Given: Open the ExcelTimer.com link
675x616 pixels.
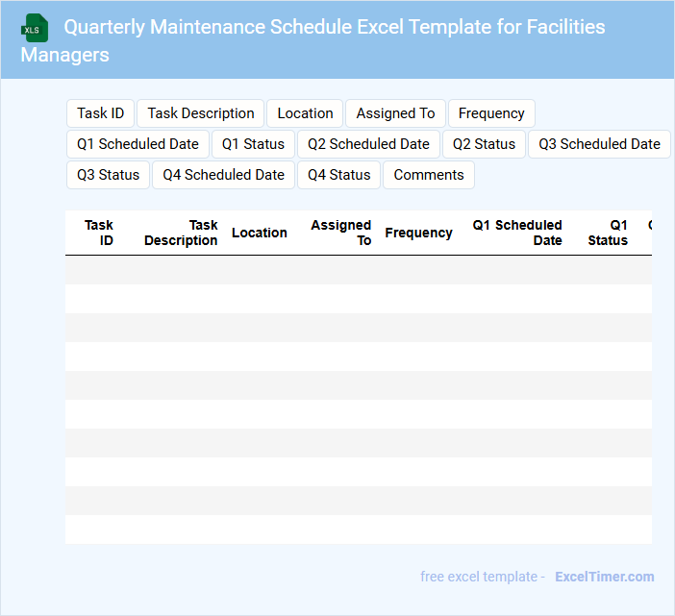Looking at the screenshot, I should click(x=605, y=577).
